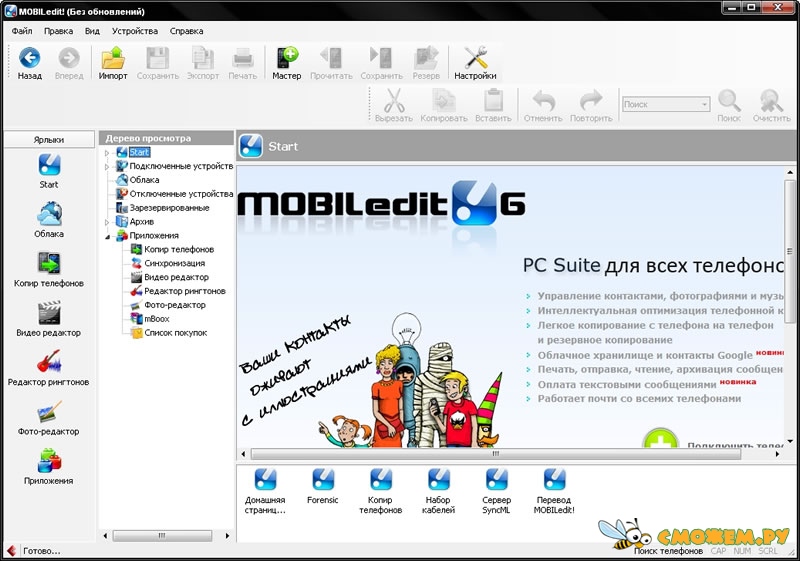
Task: Open Видео редактор clapperboard shortcut
Action: 49,313
